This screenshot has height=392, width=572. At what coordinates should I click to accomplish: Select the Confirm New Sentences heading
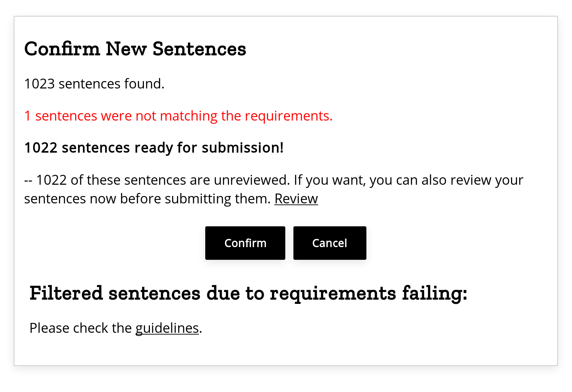tap(135, 49)
